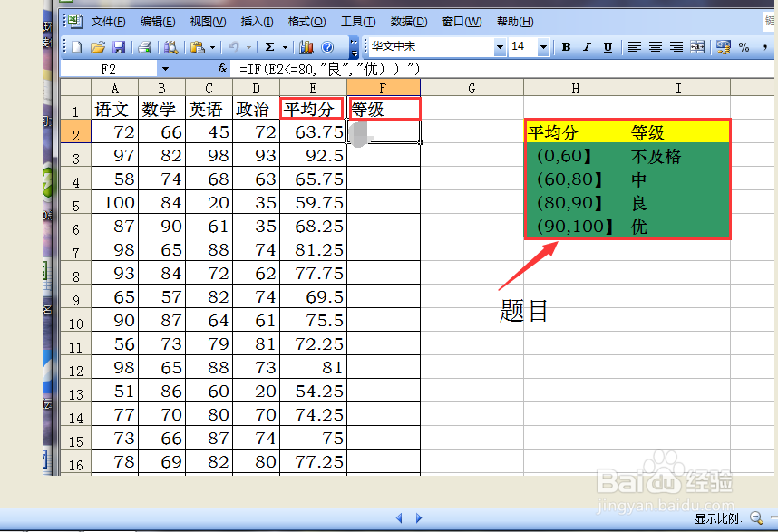Launch the Chart Wizard icon
This screenshot has height=532, width=778.
tap(305, 48)
